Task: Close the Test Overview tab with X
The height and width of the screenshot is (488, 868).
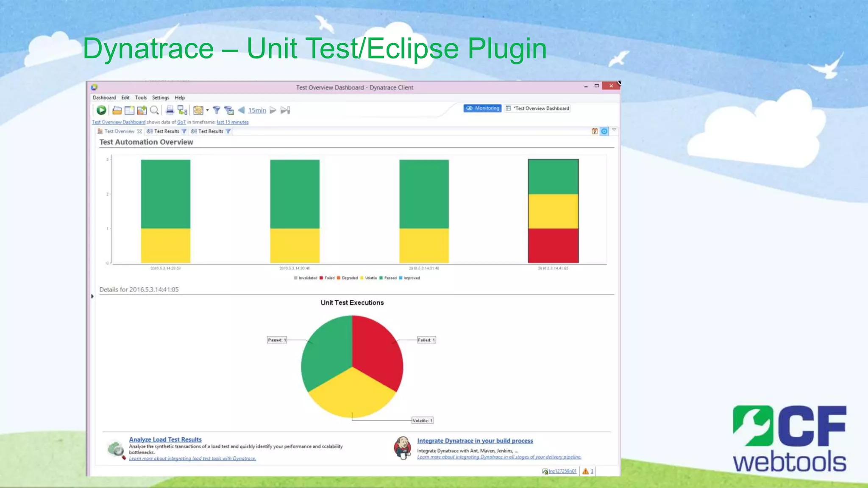Action: (x=139, y=131)
